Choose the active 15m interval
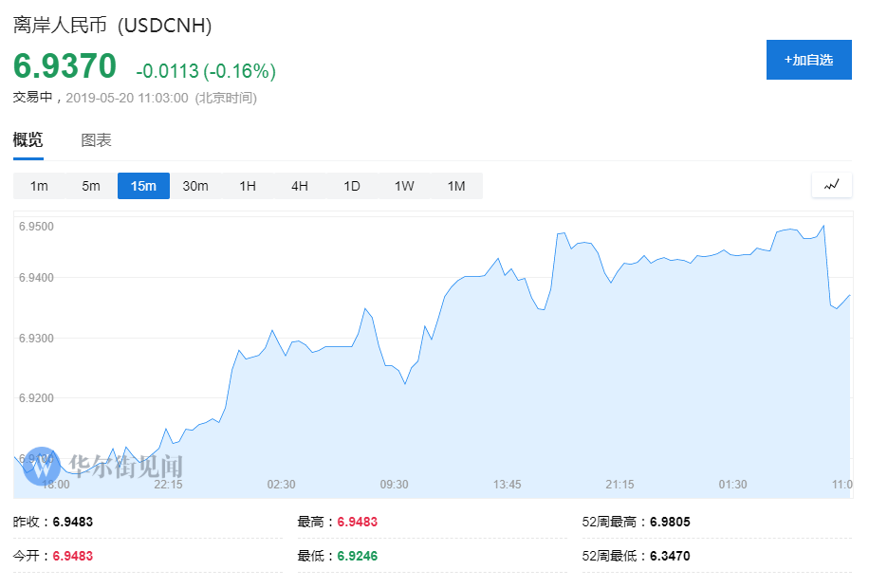 (143, 186)
